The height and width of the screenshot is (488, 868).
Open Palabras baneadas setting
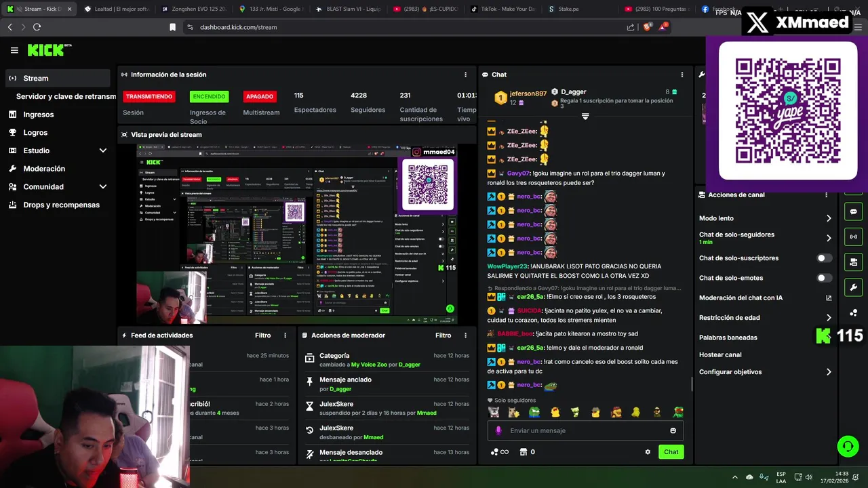(x=728, y=338)
